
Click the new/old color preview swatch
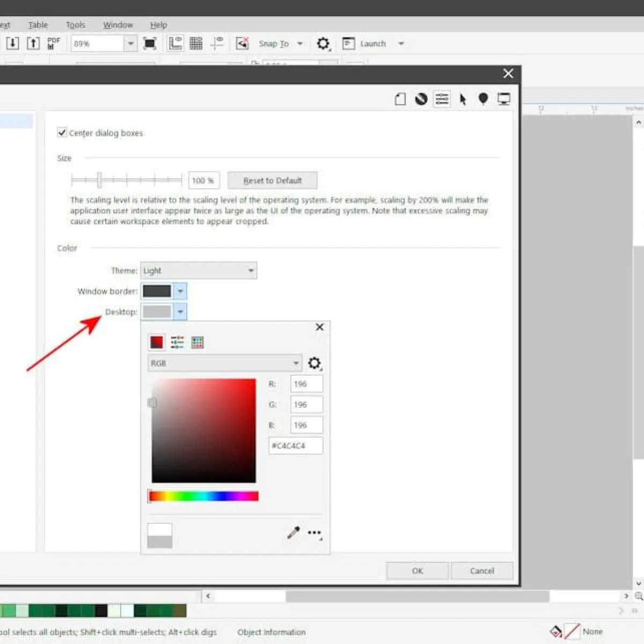point(159,536)
